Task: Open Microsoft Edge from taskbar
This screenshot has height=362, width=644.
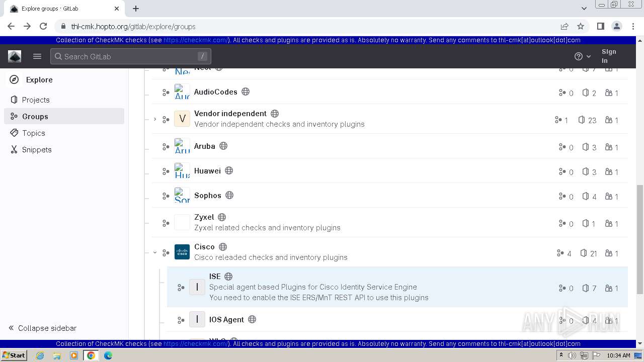Action: [108, 355]
